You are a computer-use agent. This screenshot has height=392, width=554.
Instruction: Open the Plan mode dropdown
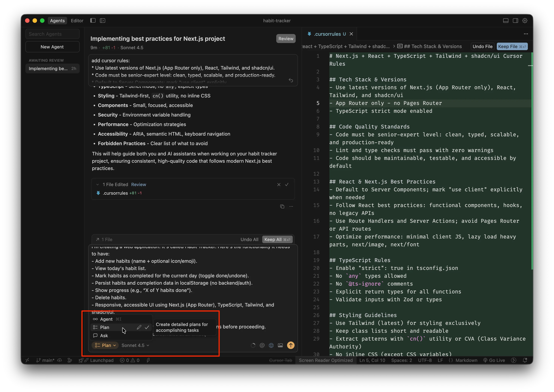tap(105, 345)
